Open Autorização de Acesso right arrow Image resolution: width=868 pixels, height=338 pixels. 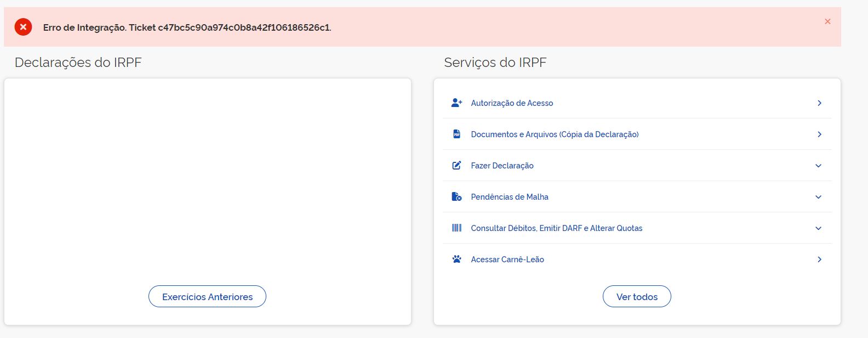pos(819,103)
